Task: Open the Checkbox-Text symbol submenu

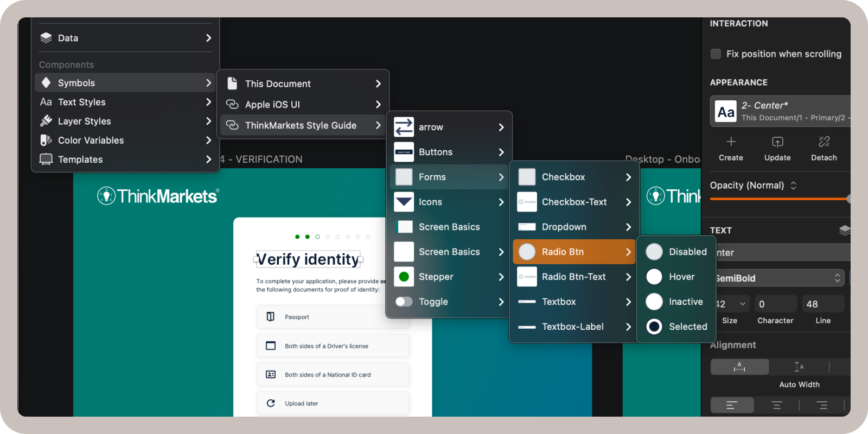Action: (x=574, y=202)
